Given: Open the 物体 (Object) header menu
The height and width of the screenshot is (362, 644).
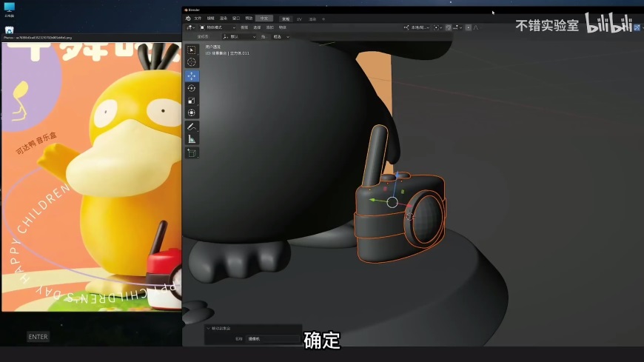Looking at the screenshot, I should [x=283, y=27].
